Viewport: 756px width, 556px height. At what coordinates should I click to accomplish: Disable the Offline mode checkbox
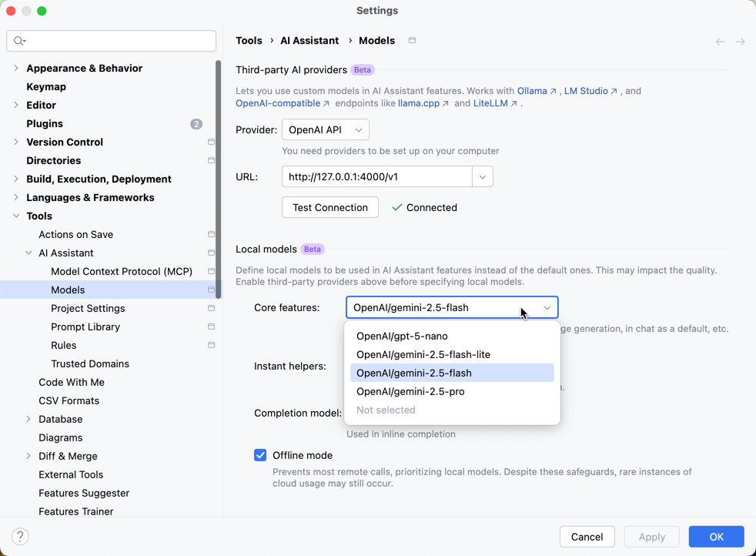pyautogui.click(x=260, y=455)
